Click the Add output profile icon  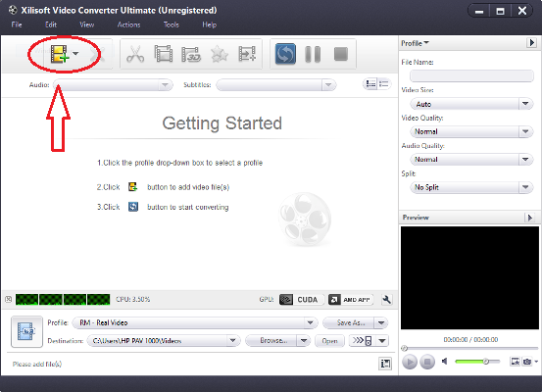247,54
